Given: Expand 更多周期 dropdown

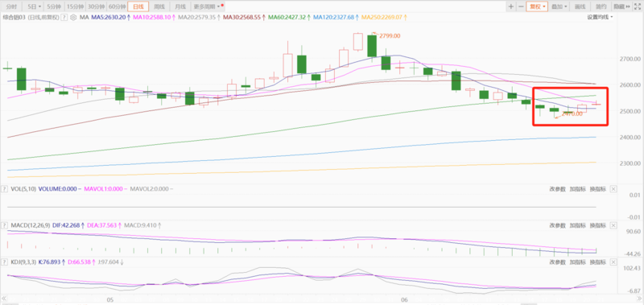Looking at the screenshot, I should coord(208,6).
